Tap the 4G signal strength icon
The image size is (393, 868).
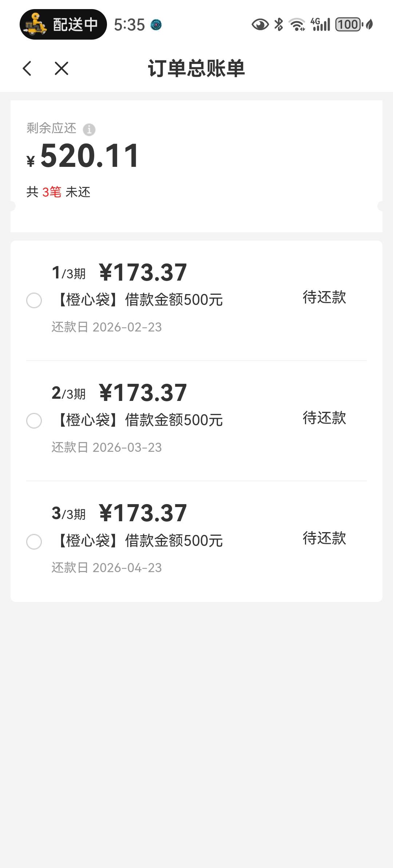click(321, 25)
